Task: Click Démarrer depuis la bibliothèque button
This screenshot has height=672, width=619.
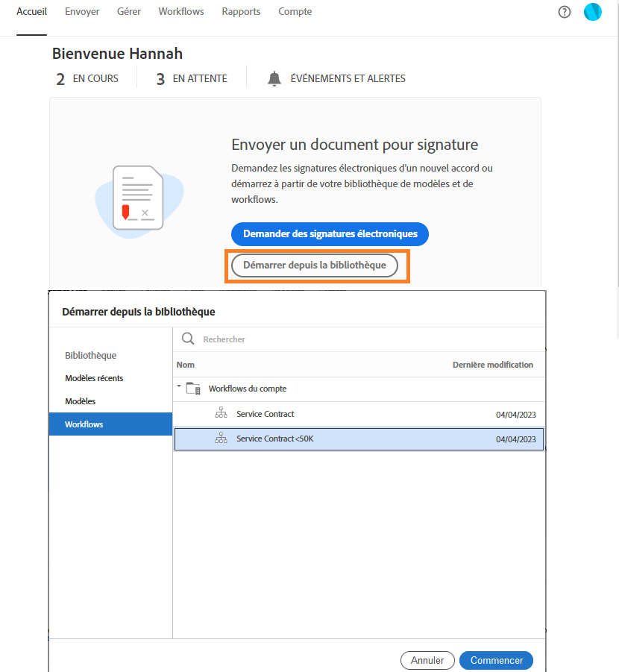Action: pyautogui.click(x=315, y=266)
